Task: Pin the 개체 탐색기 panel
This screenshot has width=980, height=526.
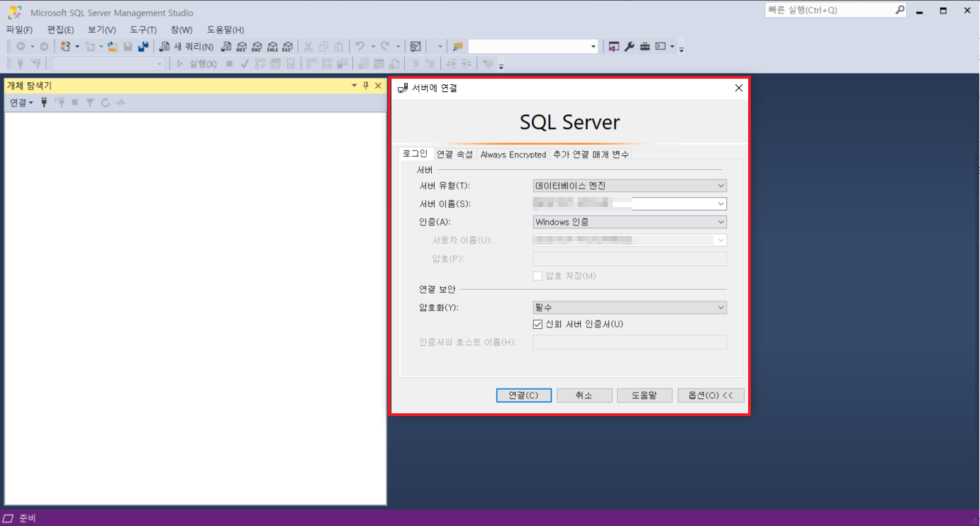Action: point(366,86)
